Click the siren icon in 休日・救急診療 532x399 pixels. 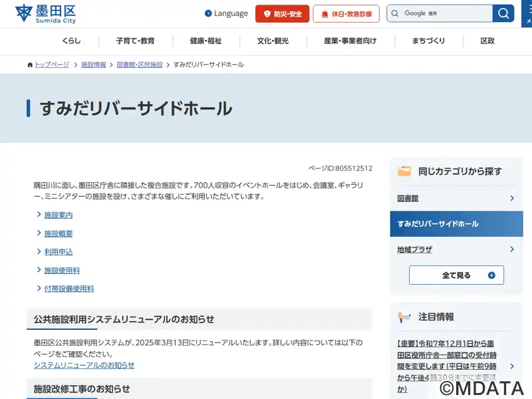point(325,14)
